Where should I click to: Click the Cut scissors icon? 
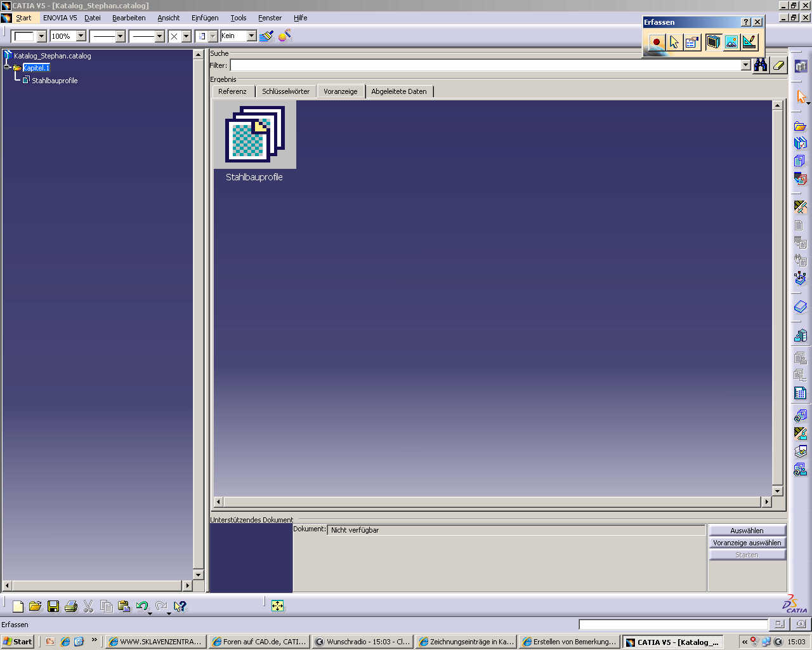click(89, 606)
